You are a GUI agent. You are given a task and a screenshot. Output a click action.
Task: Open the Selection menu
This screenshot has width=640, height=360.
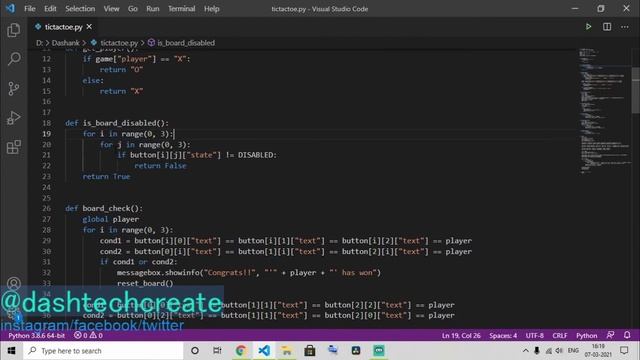point(80,9)
